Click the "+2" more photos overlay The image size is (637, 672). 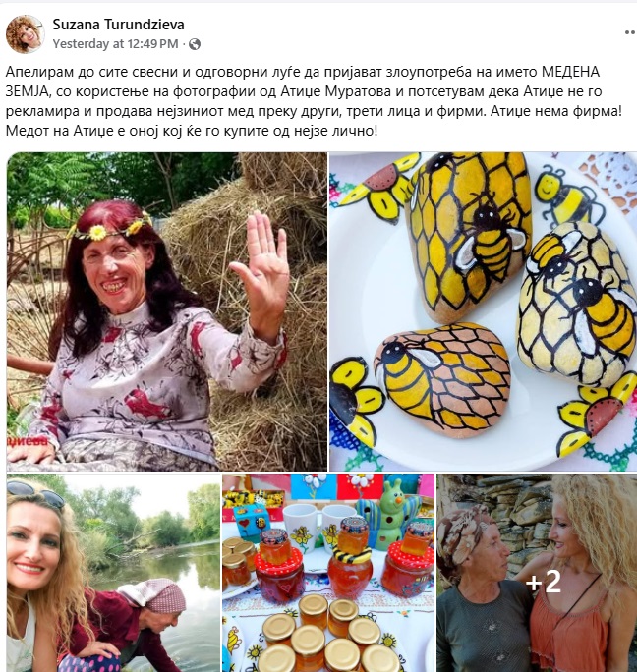click(543, 582)
